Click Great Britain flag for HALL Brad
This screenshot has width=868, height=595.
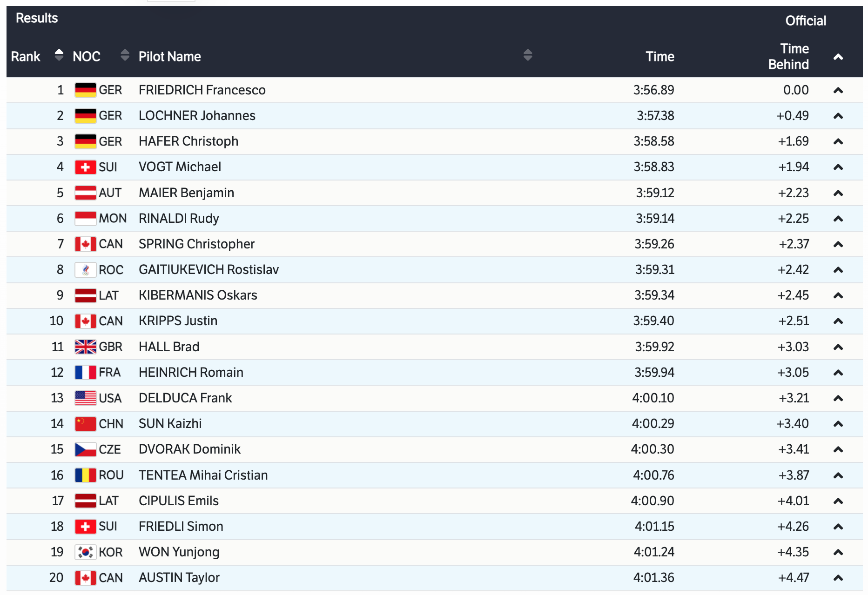coord(86,347)
